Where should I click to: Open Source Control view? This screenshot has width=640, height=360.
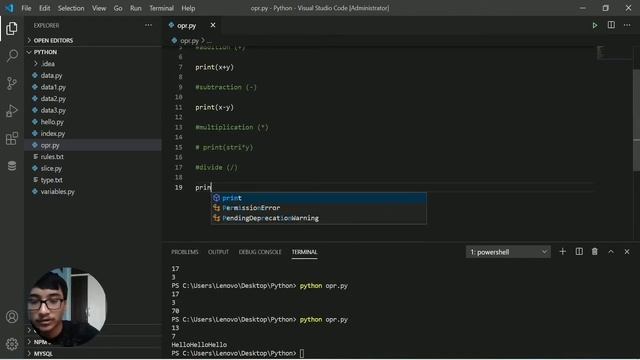coord(12,83)
